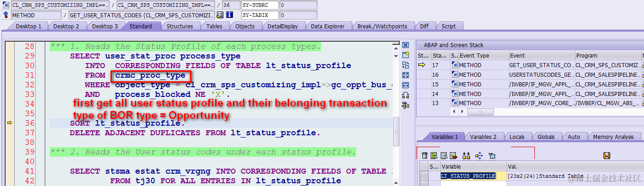Switch to the Desktop 1 tab
644x186 pixels.
point(28,27)
